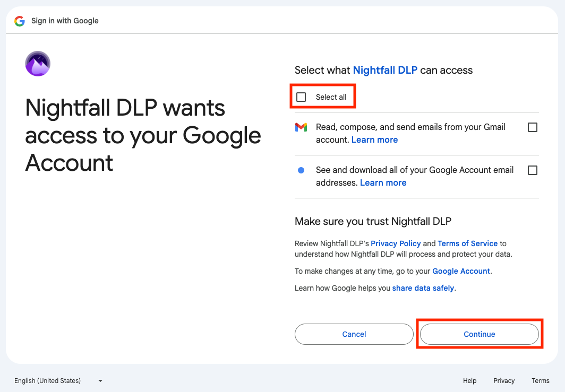Image resolution: width=565 pixels, height=392 pixels.
Task: Open the Nightfall DLP link in heading
Action: coord(385,70)
